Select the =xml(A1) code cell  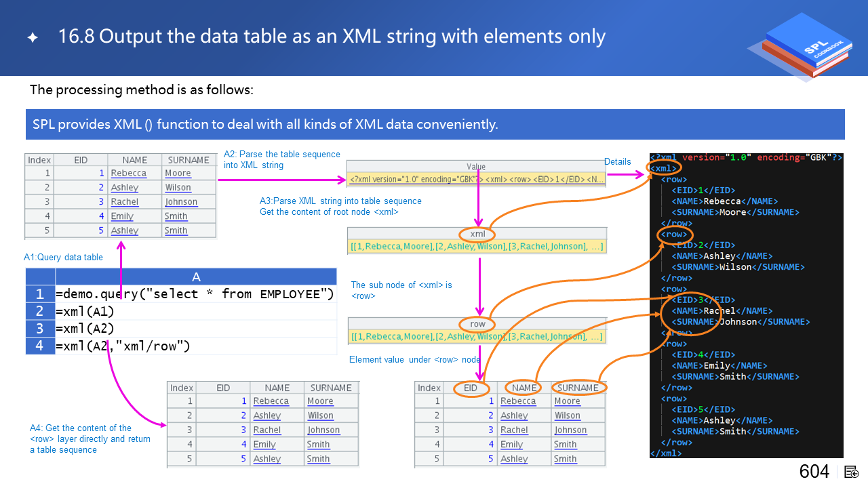(x=195, y=312)
